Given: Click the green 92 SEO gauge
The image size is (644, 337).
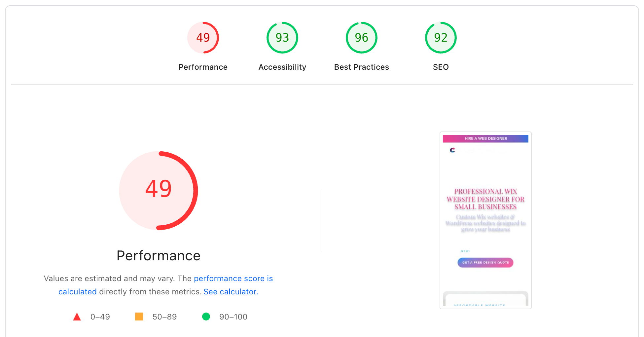Looking at the screenshot, I should point(441,38).
